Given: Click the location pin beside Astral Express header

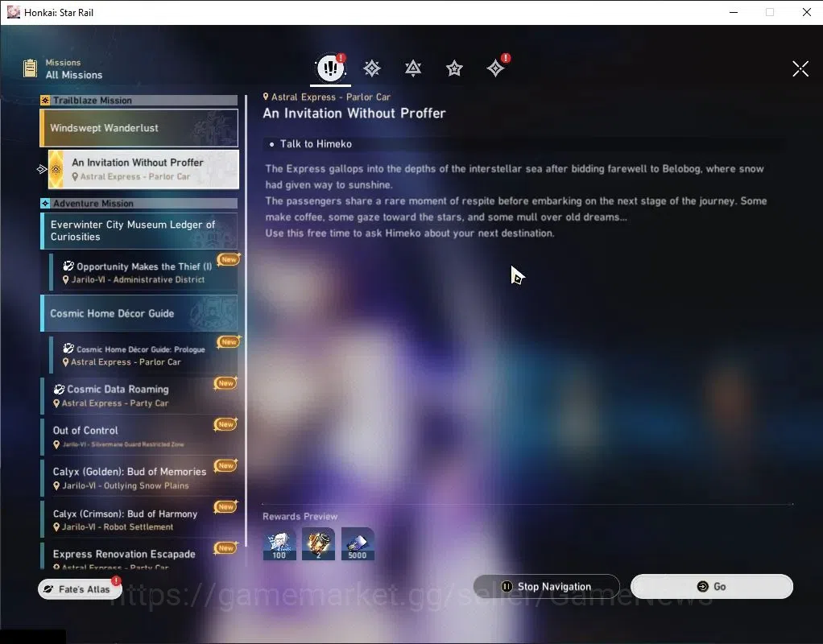Looking at the screenshot, I should 266,97.
